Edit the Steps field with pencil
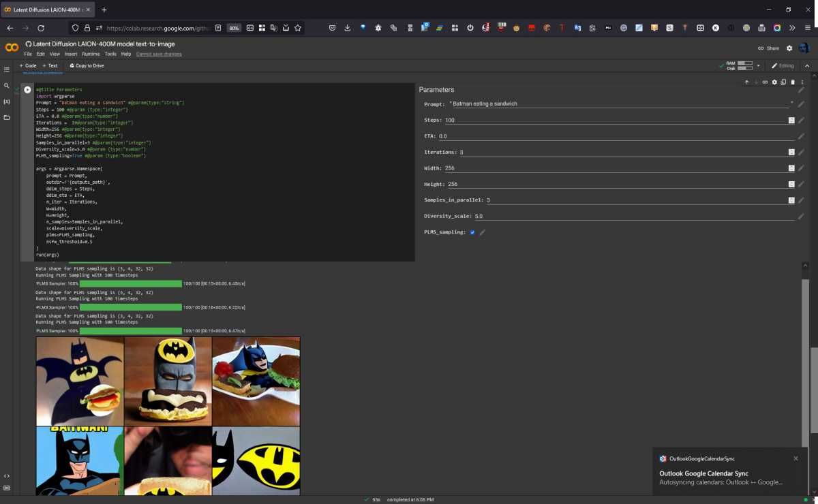 pos(801,120)
